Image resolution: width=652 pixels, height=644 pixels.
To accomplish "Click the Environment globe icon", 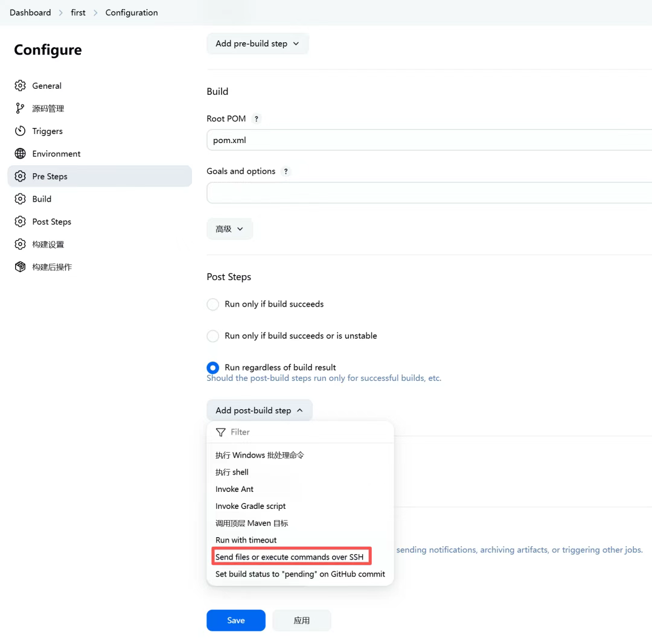I will click(x=20, y=153).
